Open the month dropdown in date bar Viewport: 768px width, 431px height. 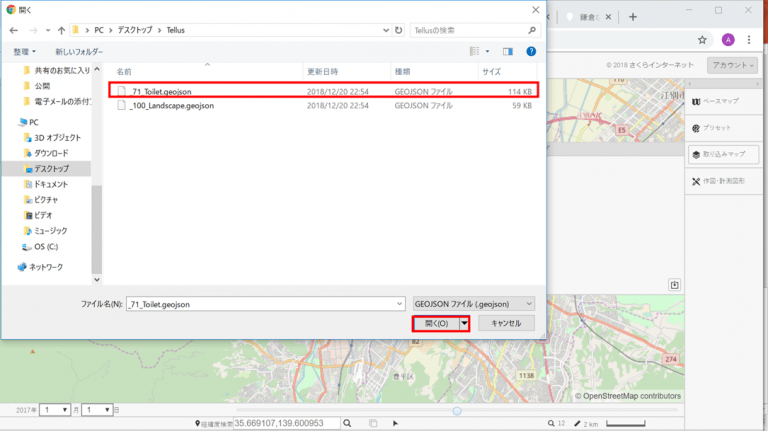click(x=55, y=409)
